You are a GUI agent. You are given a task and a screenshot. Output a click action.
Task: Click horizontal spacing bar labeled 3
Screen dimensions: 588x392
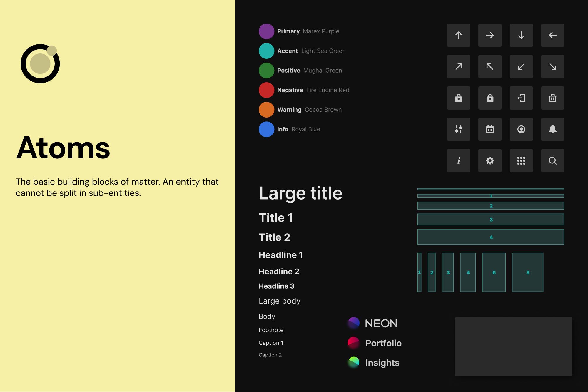(491, 220)
